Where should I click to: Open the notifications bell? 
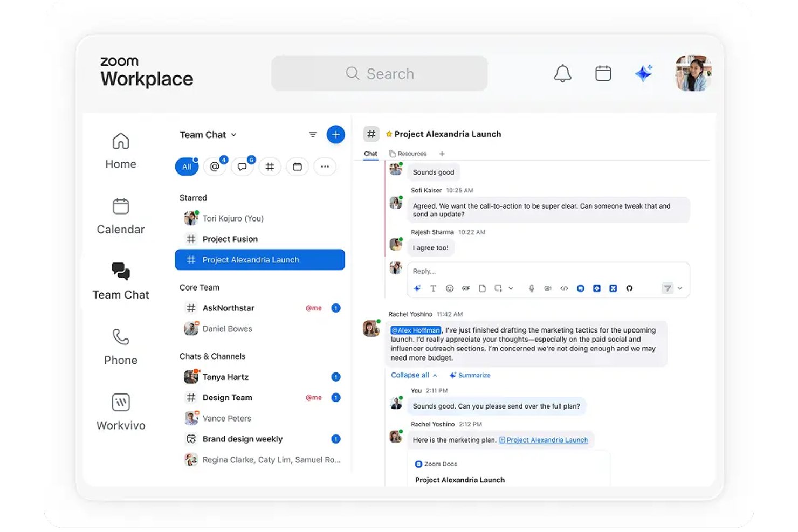point(562,73)
